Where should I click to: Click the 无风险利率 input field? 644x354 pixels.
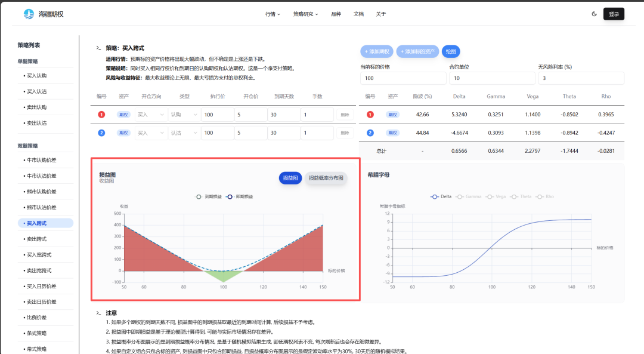(x=581, y=78)
